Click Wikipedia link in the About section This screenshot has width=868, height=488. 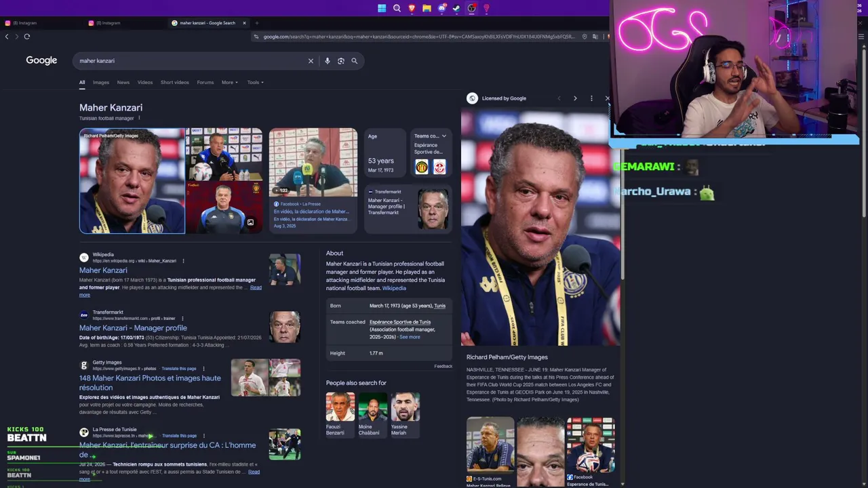pos(394,288)
